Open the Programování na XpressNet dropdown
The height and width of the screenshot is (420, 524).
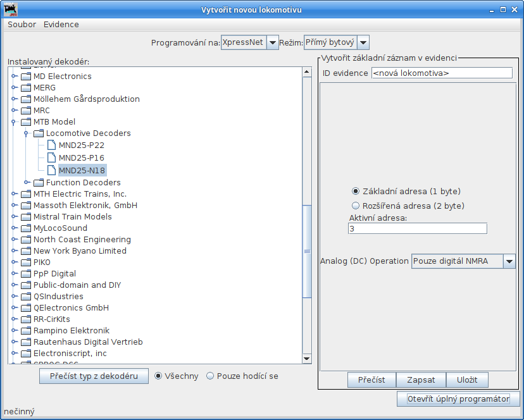[x=272, y=42]
